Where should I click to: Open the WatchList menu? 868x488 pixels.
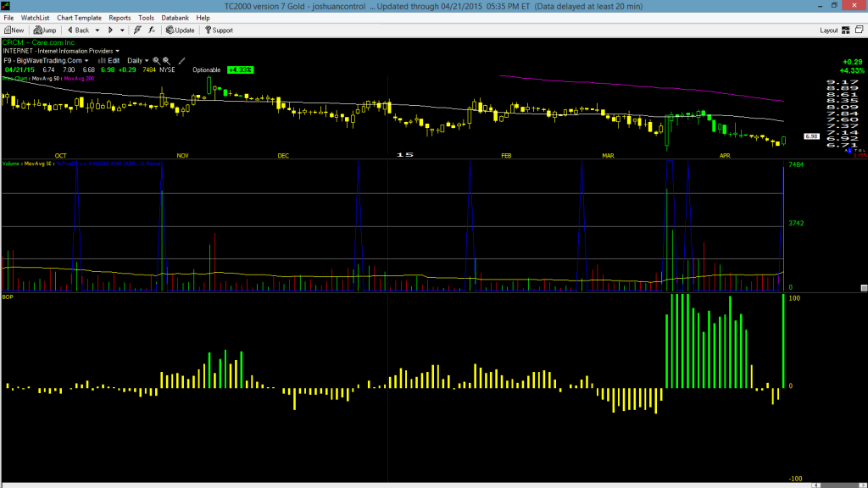(35, 18)
